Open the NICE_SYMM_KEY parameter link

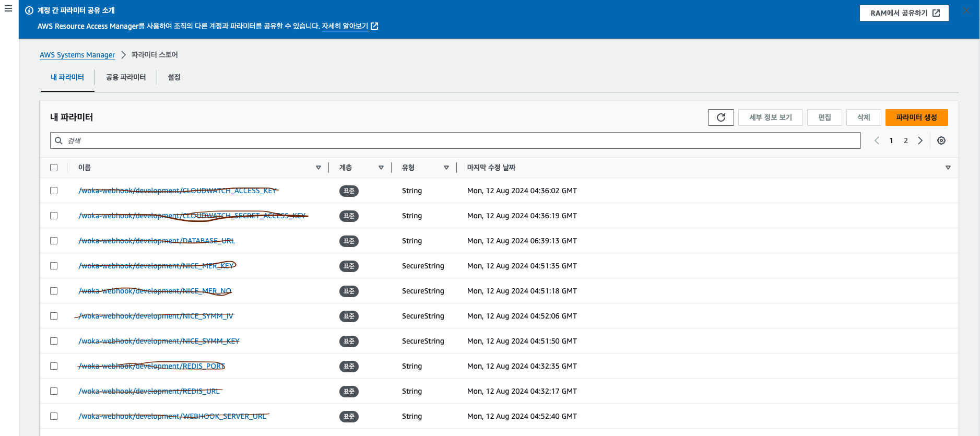[159, 341]
